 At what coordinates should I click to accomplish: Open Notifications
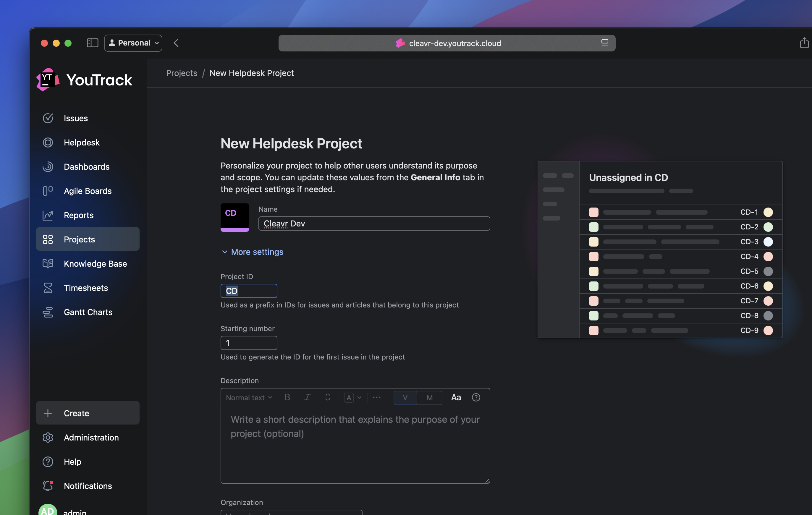coord(88,486)
